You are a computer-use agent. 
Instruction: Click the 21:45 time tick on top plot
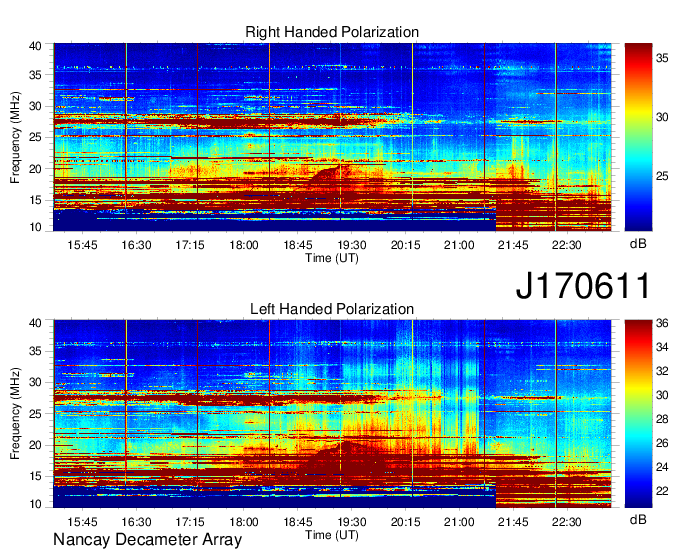tap(513, 245)
